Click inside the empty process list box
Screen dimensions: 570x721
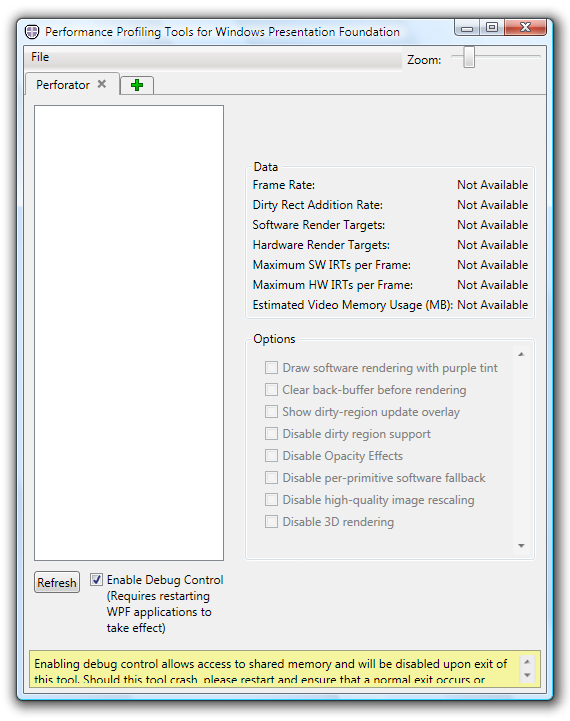coord(129,333)
